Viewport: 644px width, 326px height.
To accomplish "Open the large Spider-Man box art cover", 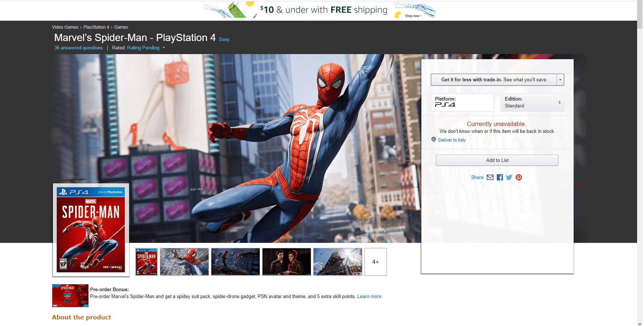I will click(x=91, y=230).
